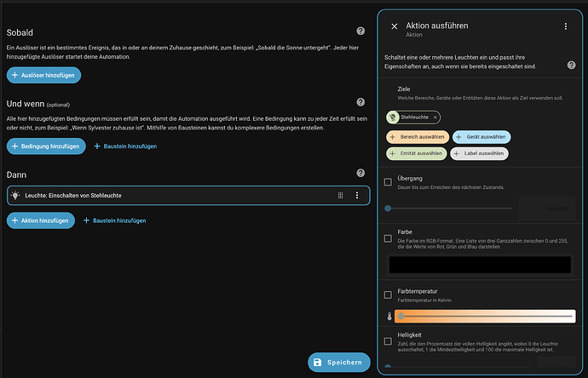The height and width of the screenshot is (378, 588).
Task: Close the Aktion ausführen panel
Action: (x=394, y=26)
